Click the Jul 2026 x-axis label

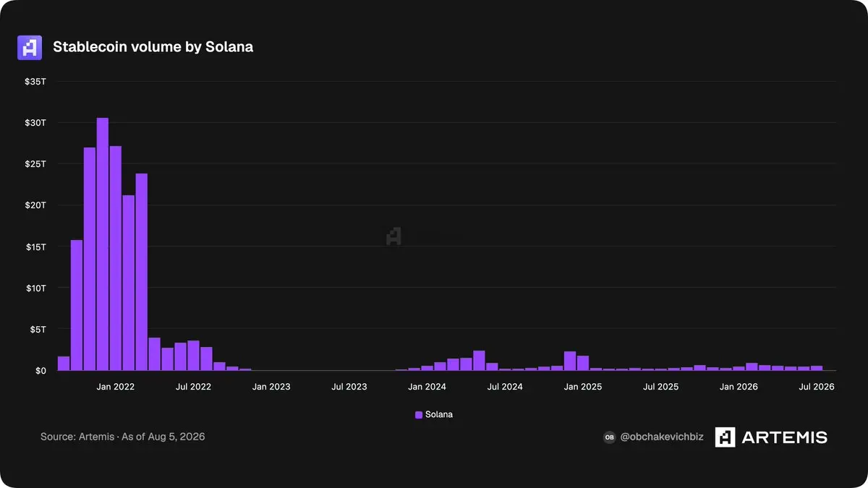point(817,387)
